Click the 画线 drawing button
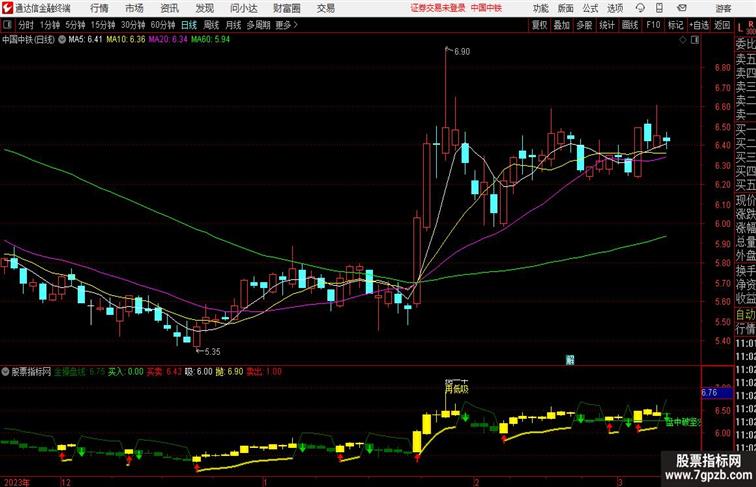Viewport: 756px width, 487px height. click(x=630, y=25)
